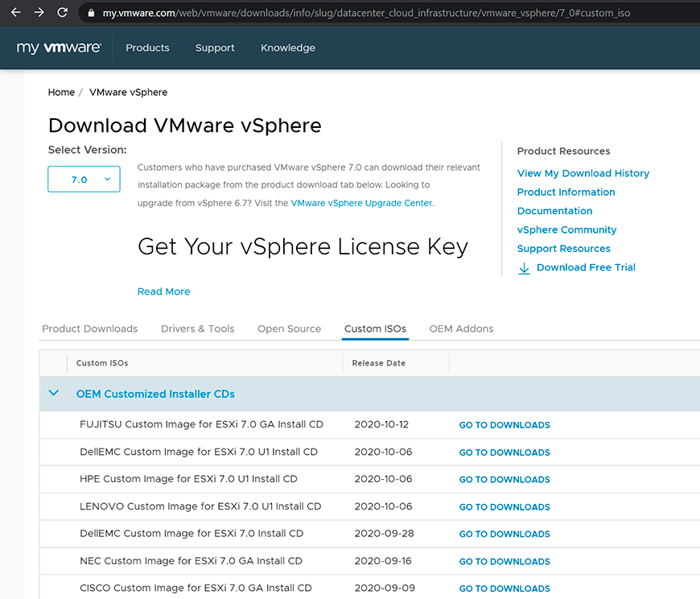Switch to the Drivers & Tools tab
700x599 pixels.
197,328
